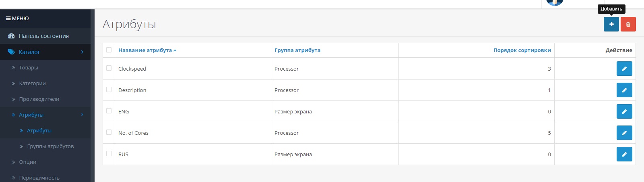Mark the ENG row checkbox
Viewport: 644px width, 182px height.
pyautogui.click(x=109, y=111)
